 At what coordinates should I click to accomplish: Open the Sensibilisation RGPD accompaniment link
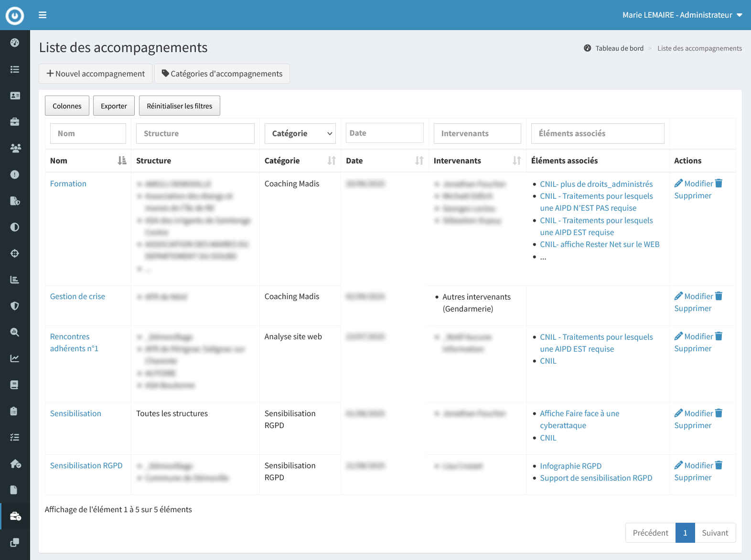(x=86, y=466)
